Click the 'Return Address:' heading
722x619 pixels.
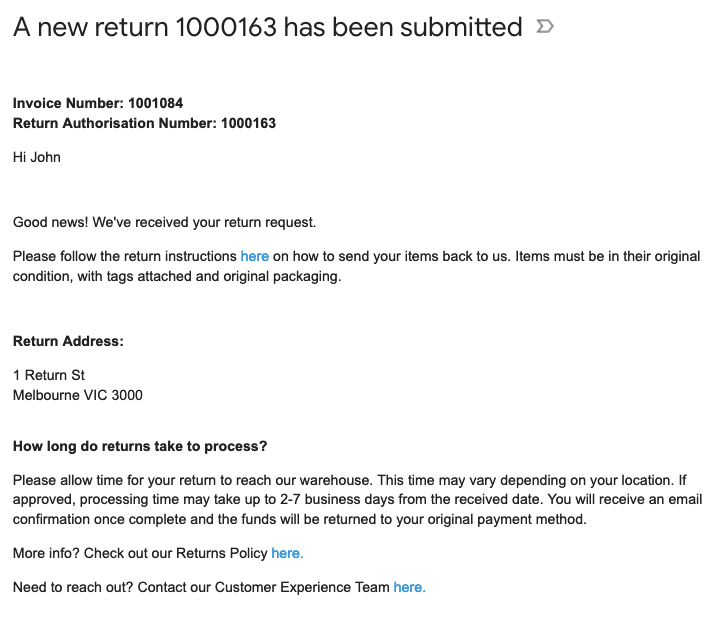[68, 341]
